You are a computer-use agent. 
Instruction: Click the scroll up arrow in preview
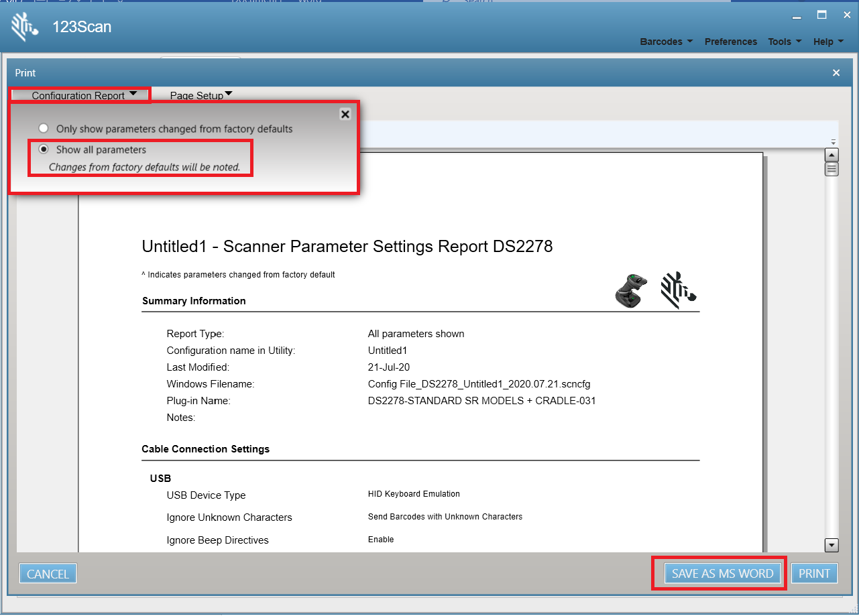click(x=832, y=155)
